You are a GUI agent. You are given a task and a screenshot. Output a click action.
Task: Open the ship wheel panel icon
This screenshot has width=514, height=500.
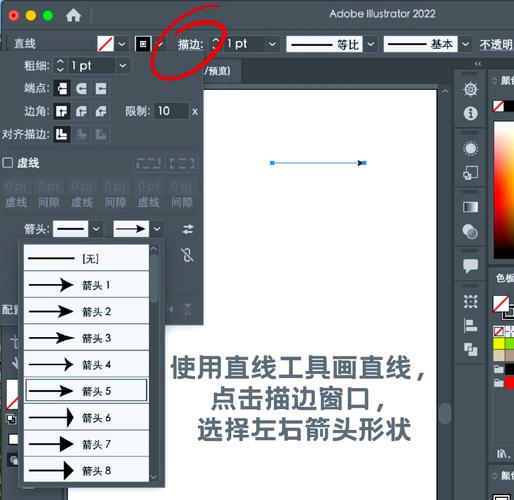[471, 89]
